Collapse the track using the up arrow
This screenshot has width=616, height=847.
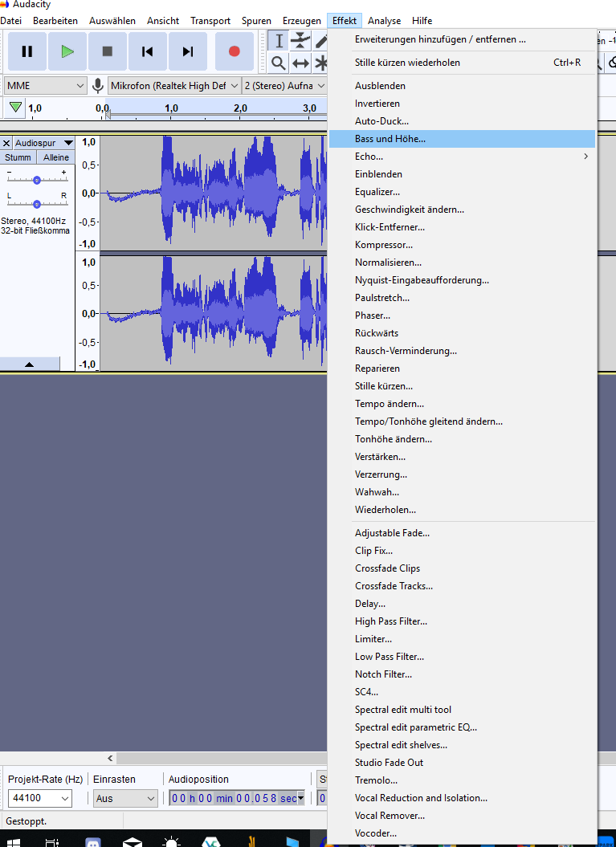pos(30,364)
